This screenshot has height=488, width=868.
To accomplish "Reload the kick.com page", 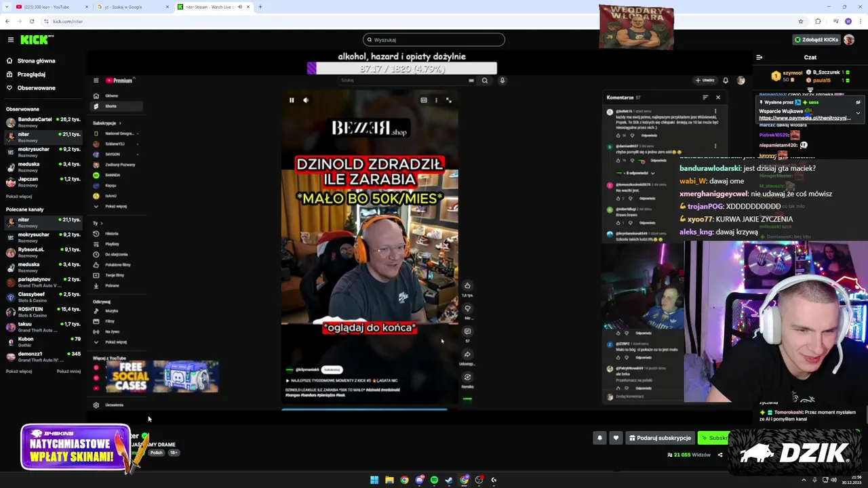I will [31, 21].
